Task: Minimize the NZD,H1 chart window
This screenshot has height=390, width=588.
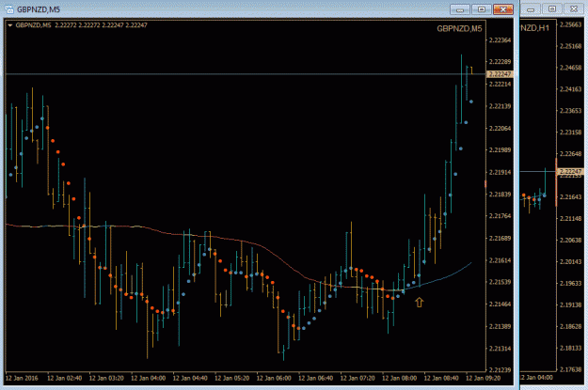Action: click(x=531, y=9)
